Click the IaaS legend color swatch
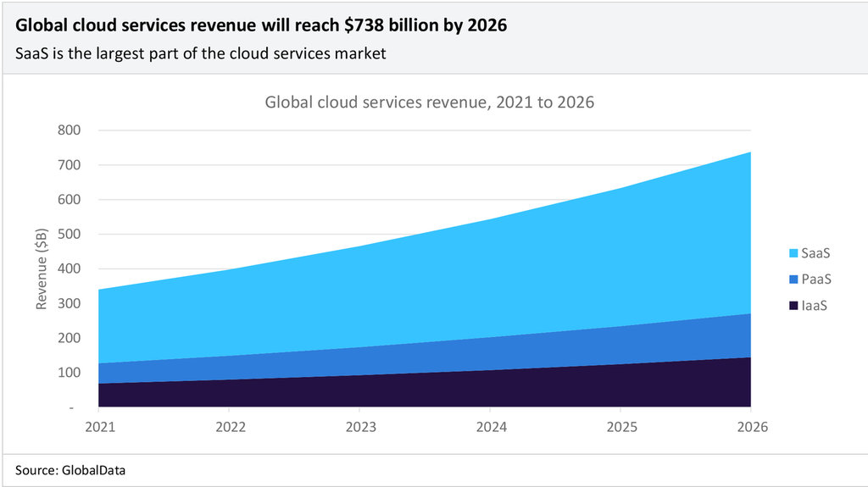 click(793, 305)
